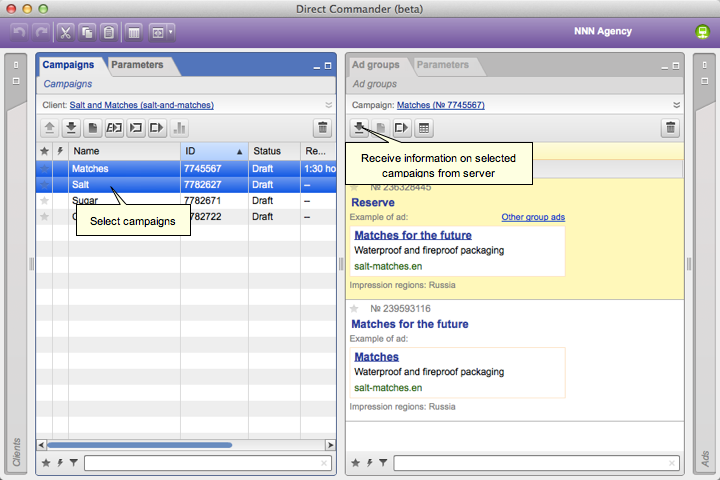Sort campaigns by Status column header
This screenshot has width=720, height=480.
(x=275, y=151)
